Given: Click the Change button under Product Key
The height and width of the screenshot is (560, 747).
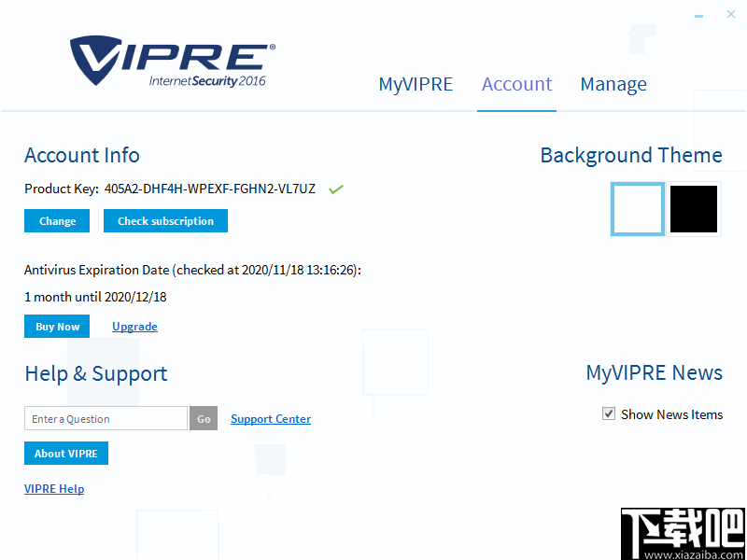Looking at the screenshot, I should (x=56, y=221).
